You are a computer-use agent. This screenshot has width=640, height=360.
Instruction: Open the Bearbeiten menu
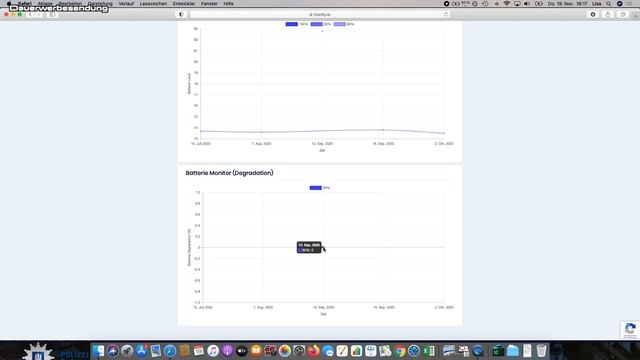pos(70,4)
